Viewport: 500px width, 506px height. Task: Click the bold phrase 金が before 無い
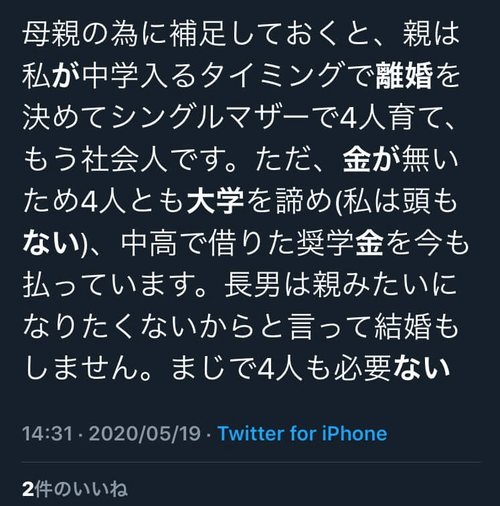pos(371,159)
